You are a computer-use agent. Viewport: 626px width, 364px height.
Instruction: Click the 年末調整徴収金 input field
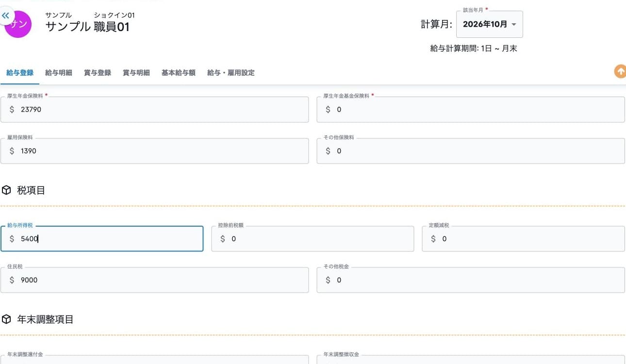tap(471, 360)
